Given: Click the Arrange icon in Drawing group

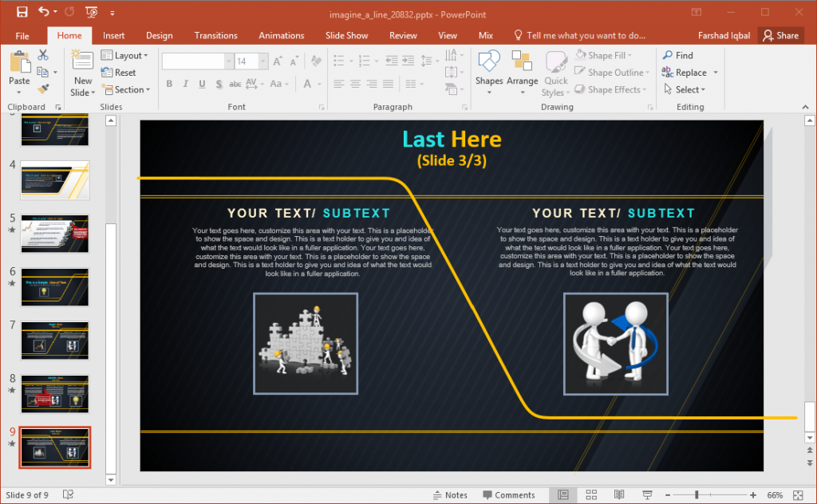Looking at the screenshot, I should pyautogui.click(x=523, y=72).
